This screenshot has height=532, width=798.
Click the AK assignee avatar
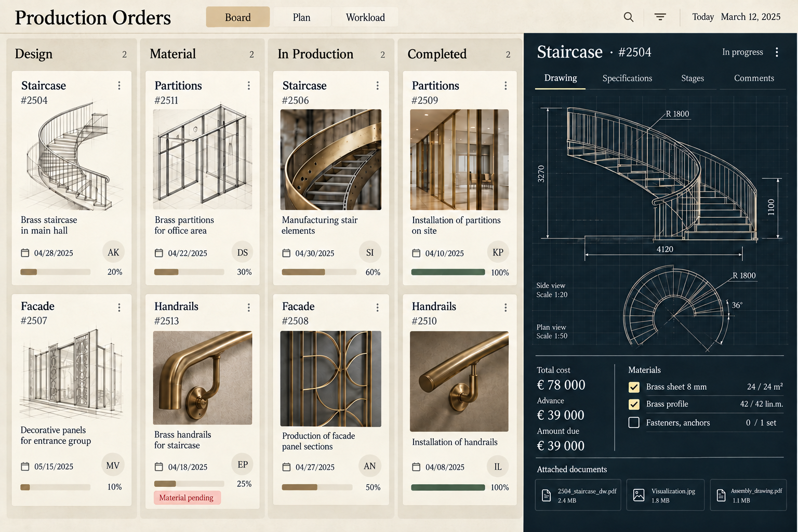pyautogui.click(x=113, y=252)
